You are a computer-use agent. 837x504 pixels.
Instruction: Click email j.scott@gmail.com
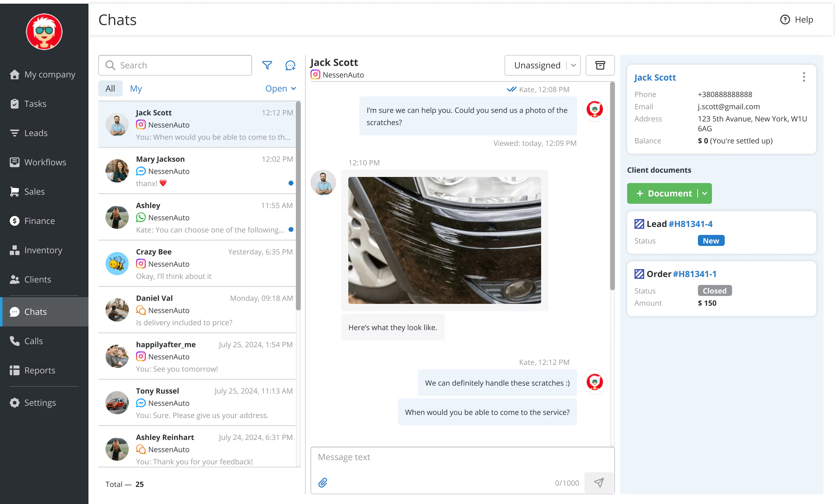tap(728, 107)
